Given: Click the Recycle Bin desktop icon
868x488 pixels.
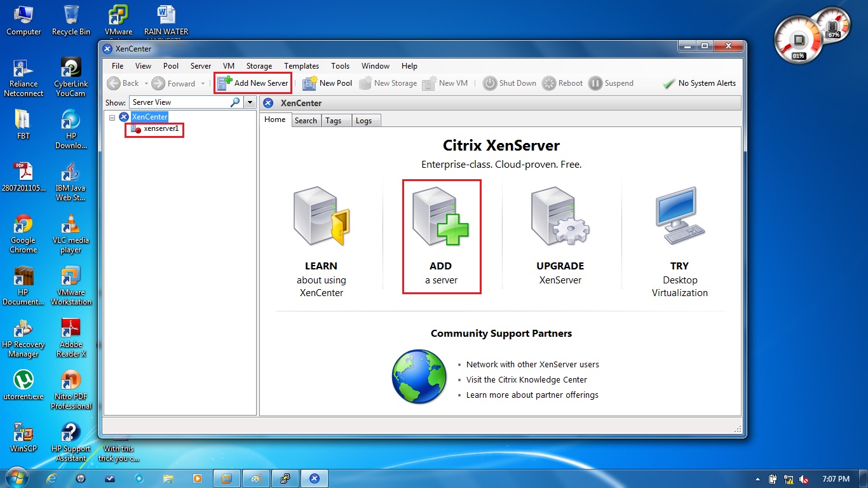Looking at the screenshot, I should pyautogui.click(x=71, y=20).
